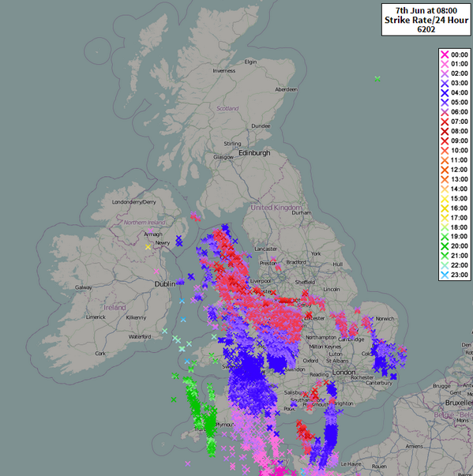Click the Canterbury city label
This screenshot has width=473, height=476.
tap(379, 384)
